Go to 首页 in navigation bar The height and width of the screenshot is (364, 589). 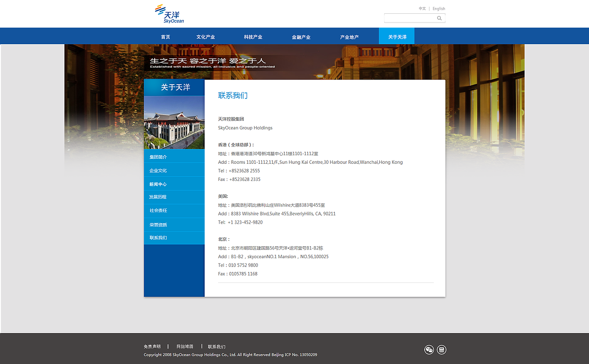166,37
